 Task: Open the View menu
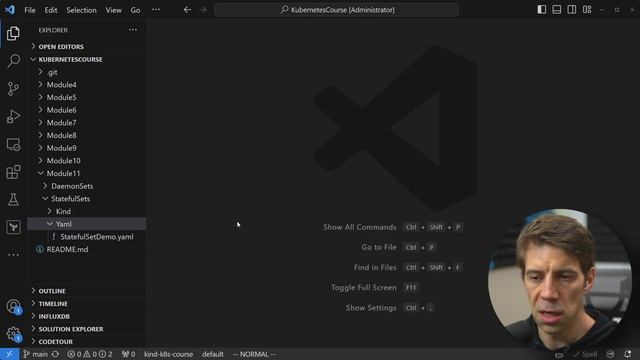click(x=113, y=10)
